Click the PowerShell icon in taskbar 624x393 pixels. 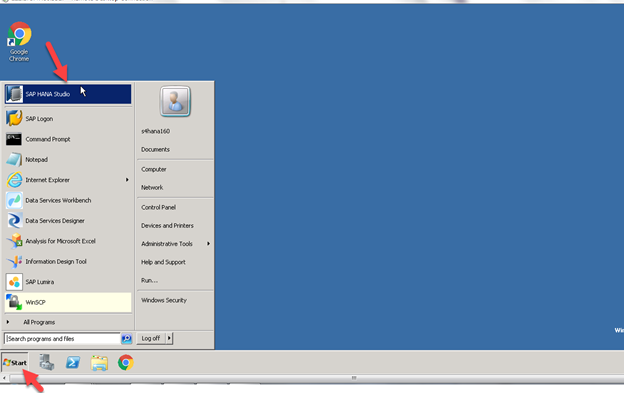coord(73,362)
